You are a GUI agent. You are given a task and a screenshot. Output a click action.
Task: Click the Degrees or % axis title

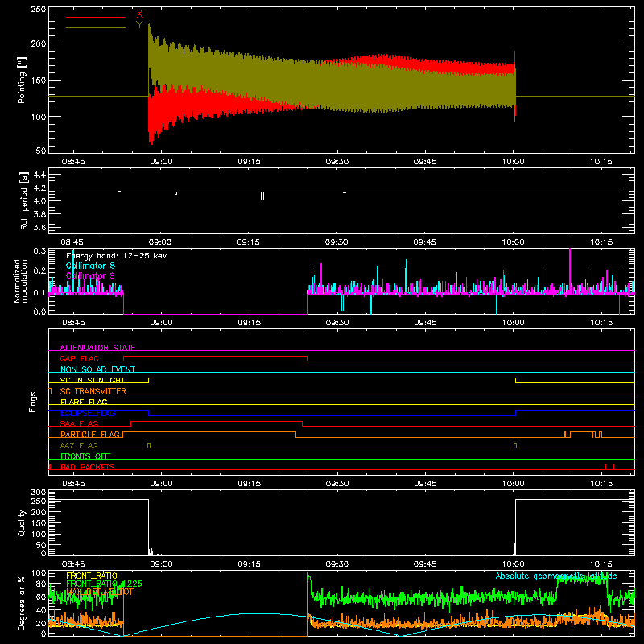click(22, 603)
